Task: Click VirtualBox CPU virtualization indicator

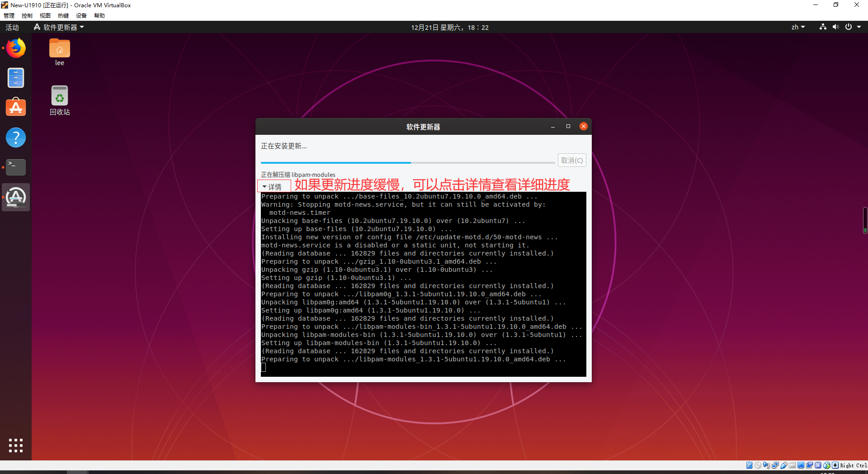Action: pyautogui.click(x=818, y=465)
